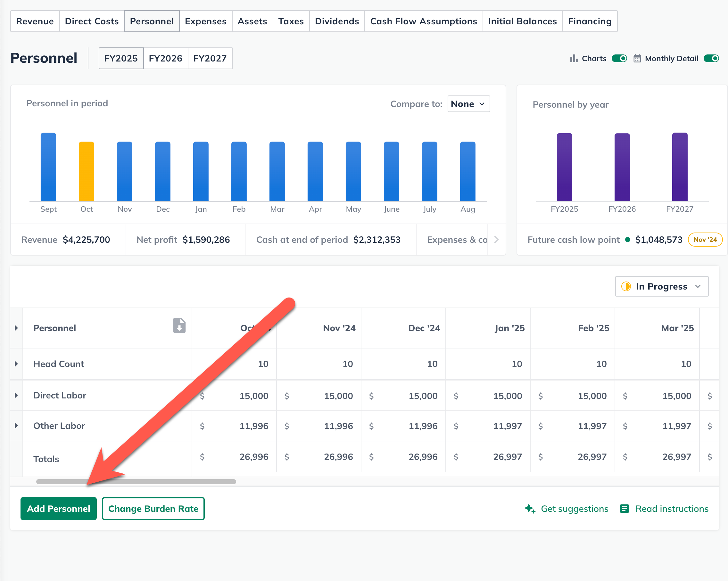Switch to the Direct Costs tab

pos(92,21)
